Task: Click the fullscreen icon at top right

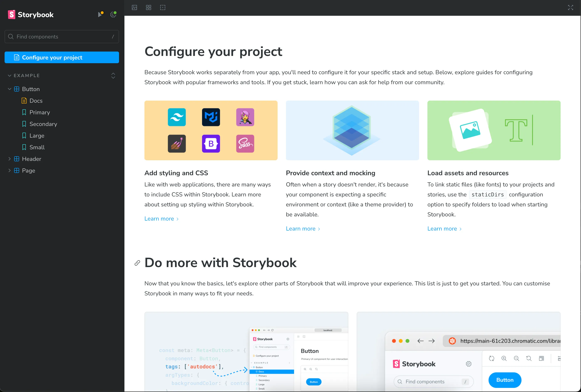Action: point(570,7)
